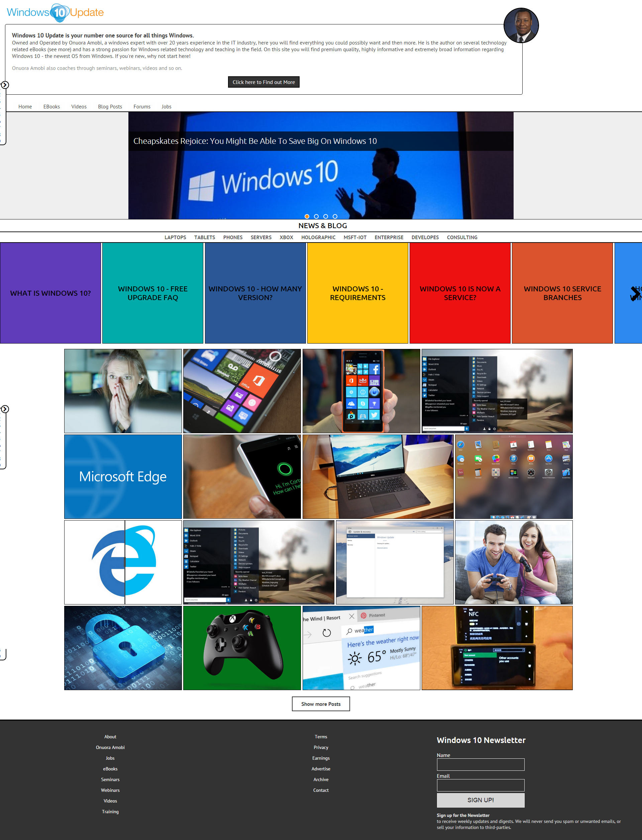
Task: Click the 'Click here to Find out More' button
Action: coord(264,82)
